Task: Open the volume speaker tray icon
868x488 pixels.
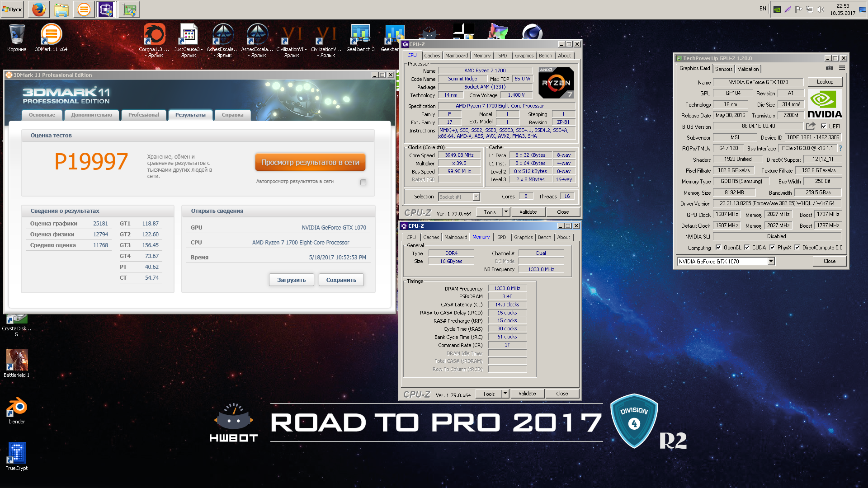Action: pyautogui.click(x=821, y=9)
